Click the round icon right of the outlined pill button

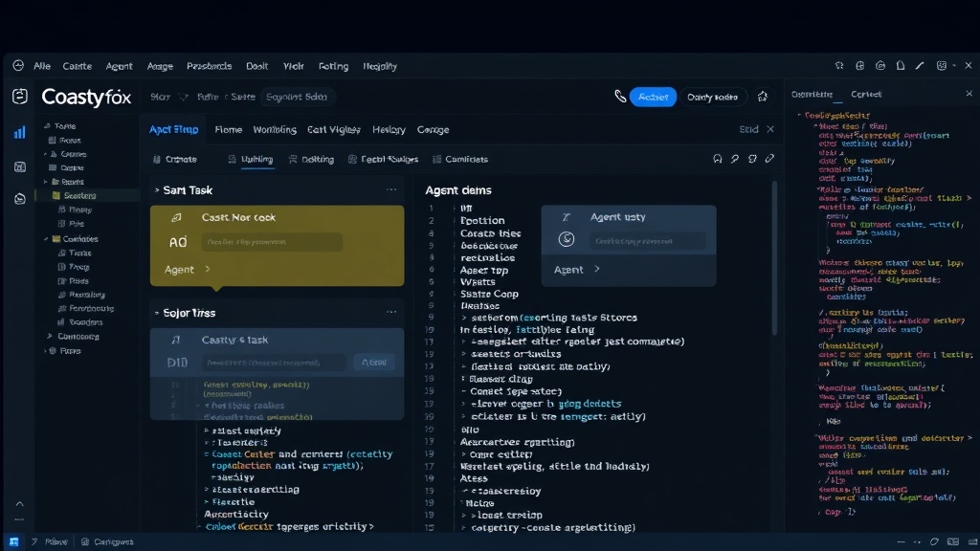[763, 97]
